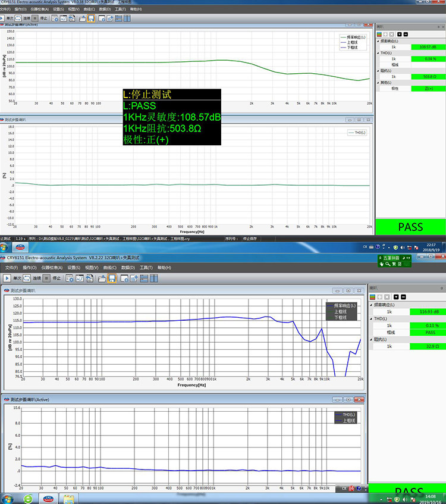Collapse 阻抗(L) group in lower results panel
Image resolution: width=446 pixels, height=504 pixels.
[371, 339]
